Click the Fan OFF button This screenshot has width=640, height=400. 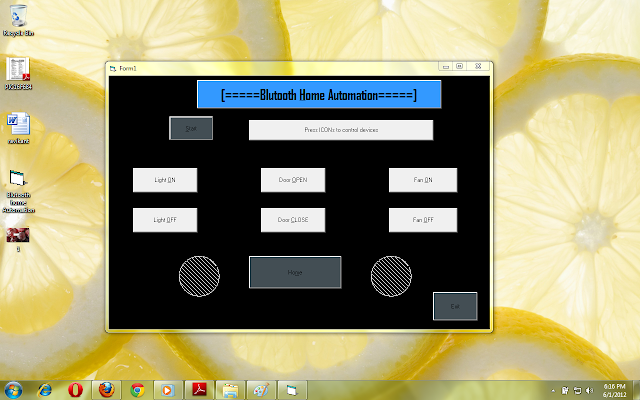pyautogui.click(x=423, y=220)
